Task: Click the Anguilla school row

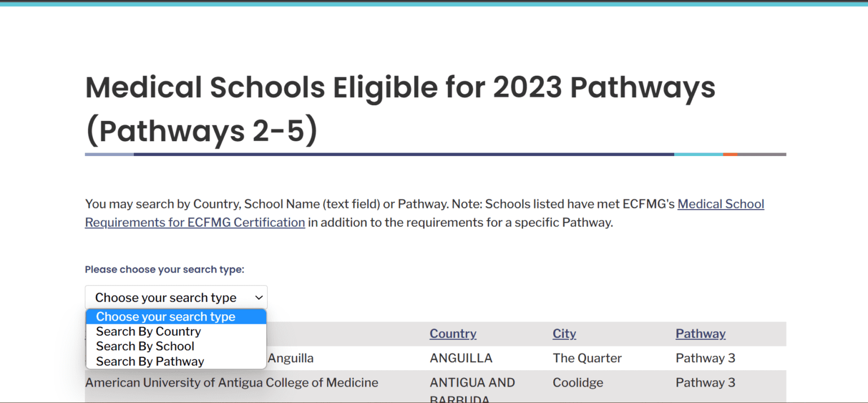Action: (x=396, y=358)
